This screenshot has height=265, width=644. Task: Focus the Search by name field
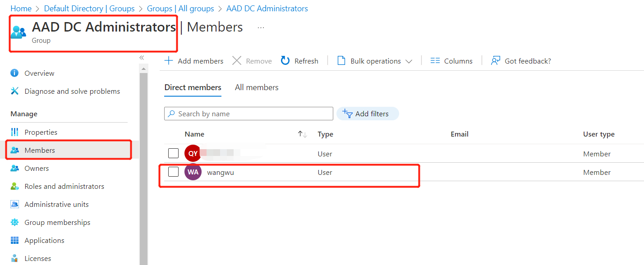[248, 114]
